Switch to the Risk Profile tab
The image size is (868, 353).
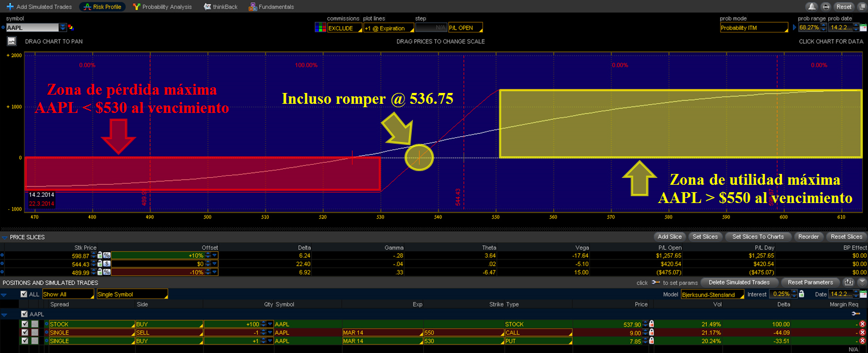(103, 7)
